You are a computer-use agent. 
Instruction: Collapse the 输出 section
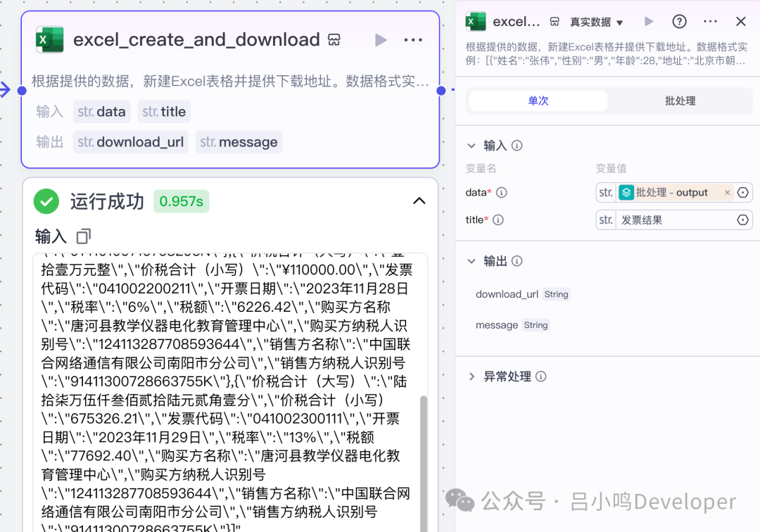click(471, 261)
